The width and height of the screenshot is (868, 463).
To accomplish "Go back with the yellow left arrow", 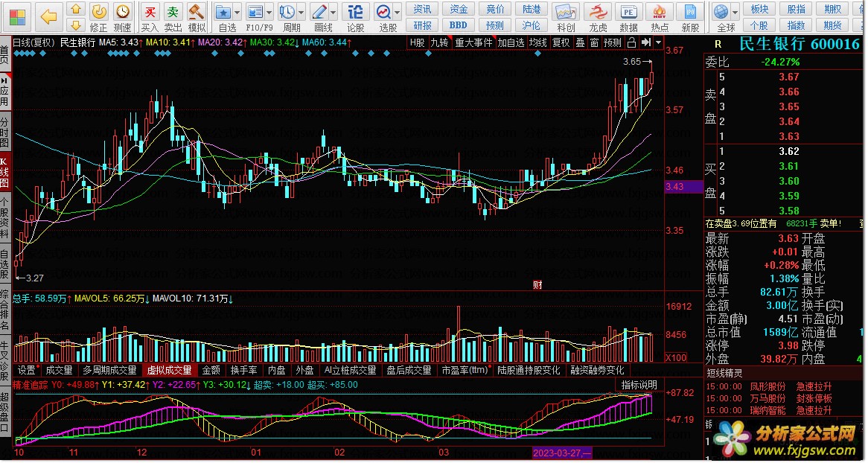I will (48, 16).
